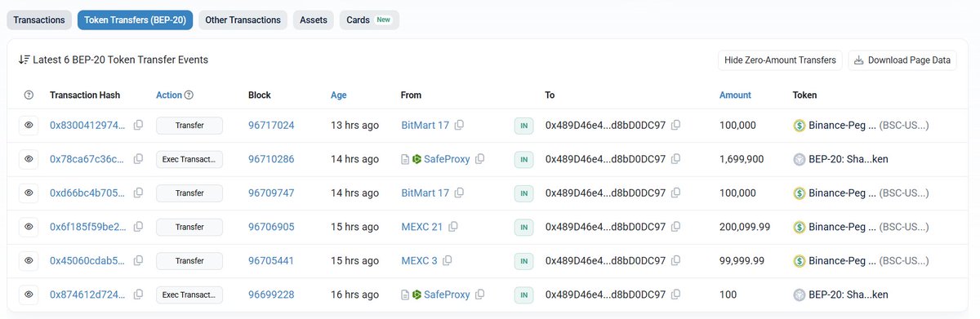Screen dimensions: 980x319
Task: Toggle Age column time format
Action: [339, 95]
